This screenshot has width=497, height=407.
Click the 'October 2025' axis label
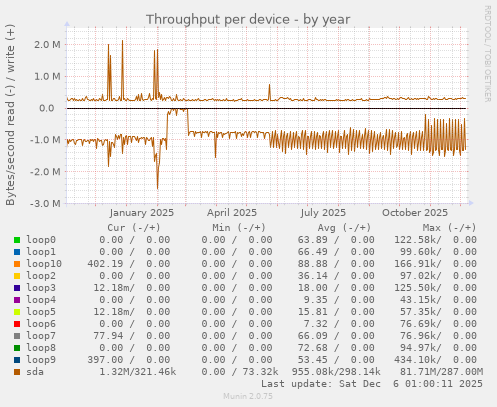(x=415, y=213)
